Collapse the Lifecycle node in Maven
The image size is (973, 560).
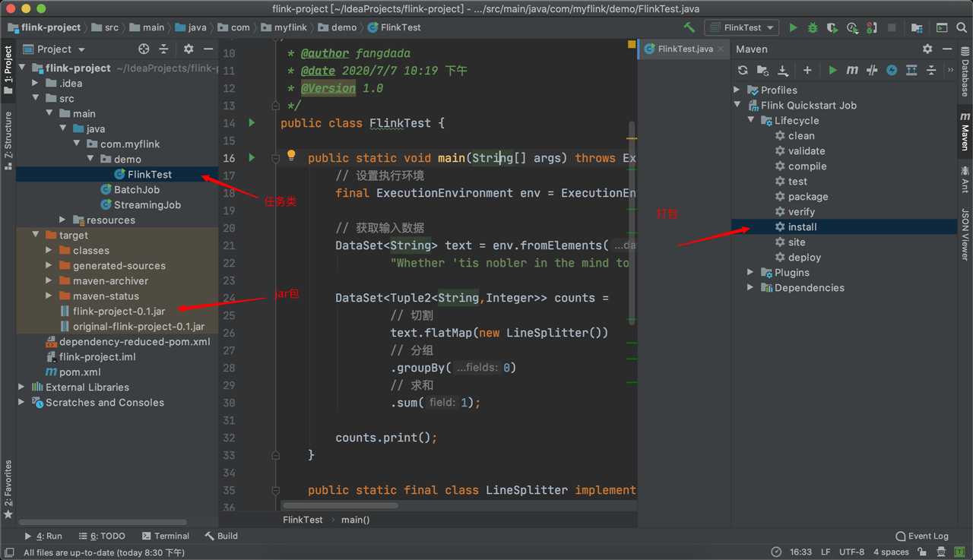[750, 120]
